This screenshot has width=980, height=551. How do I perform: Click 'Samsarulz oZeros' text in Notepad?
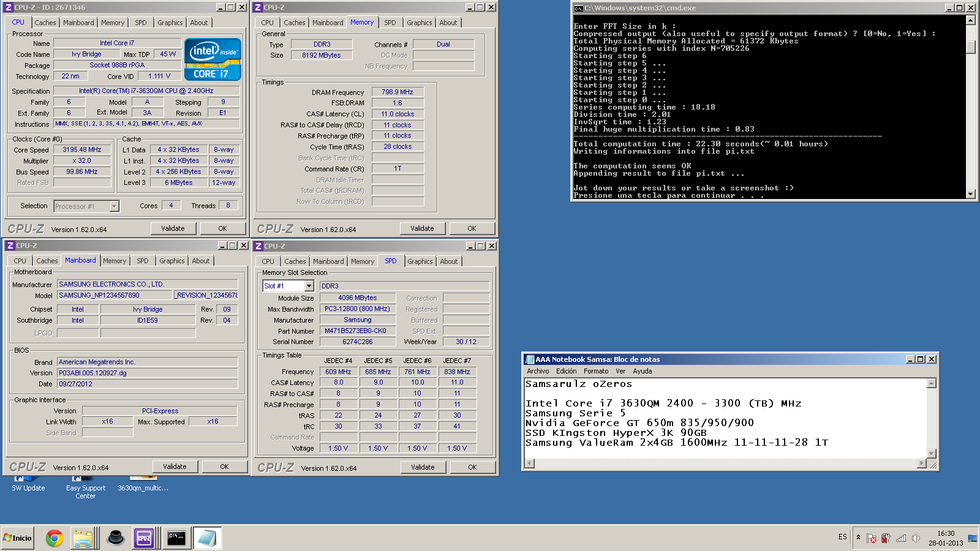(579, 384)
